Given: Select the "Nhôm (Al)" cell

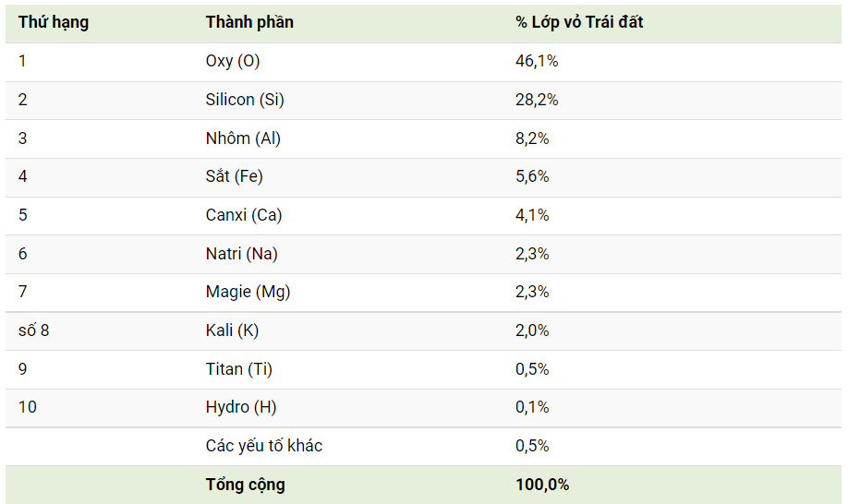Looking at the screenshot, I should tap(243, 138).
